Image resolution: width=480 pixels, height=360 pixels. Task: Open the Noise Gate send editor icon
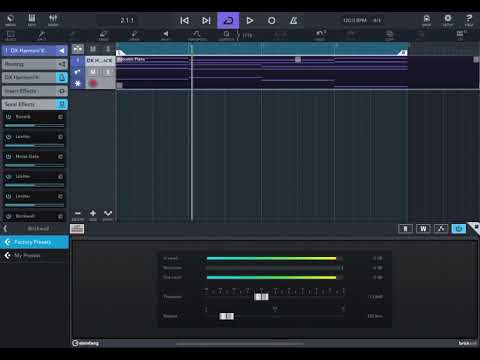[60, 156]
